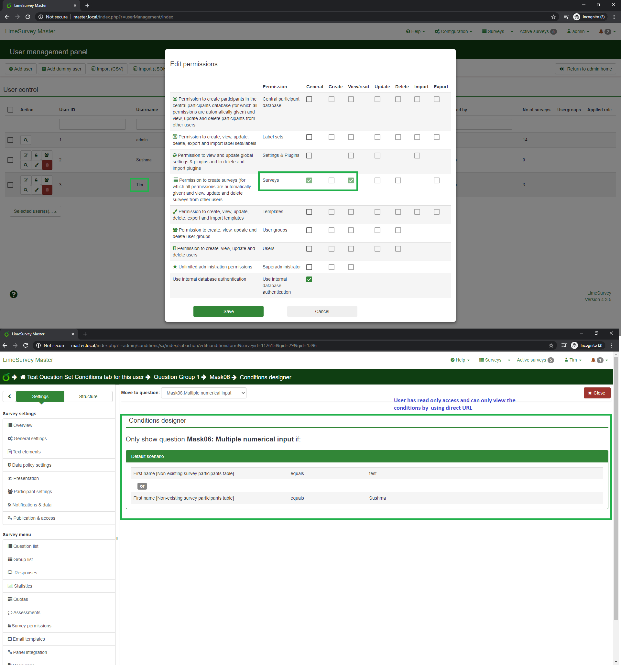Click the red Close button
621x672 pixels.
coord(597,393)
